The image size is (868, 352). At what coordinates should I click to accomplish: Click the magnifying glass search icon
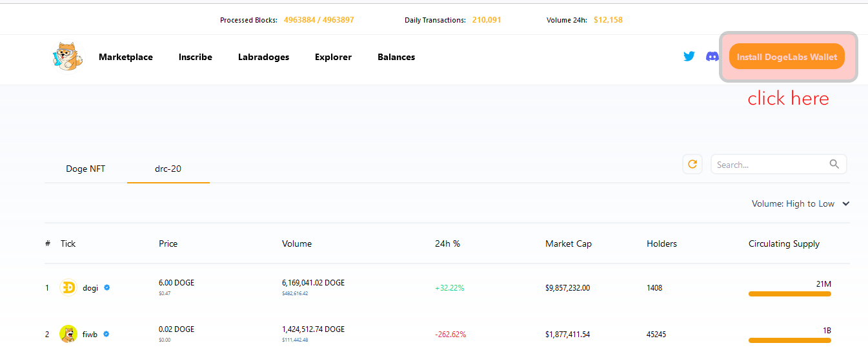(x=834, y=164)
